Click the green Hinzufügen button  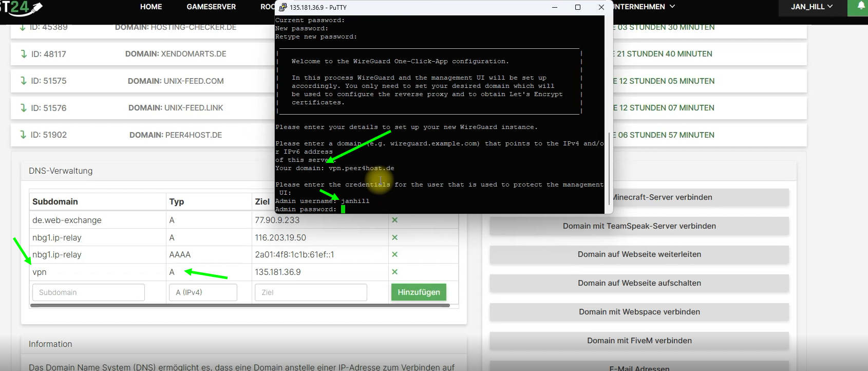419,292
